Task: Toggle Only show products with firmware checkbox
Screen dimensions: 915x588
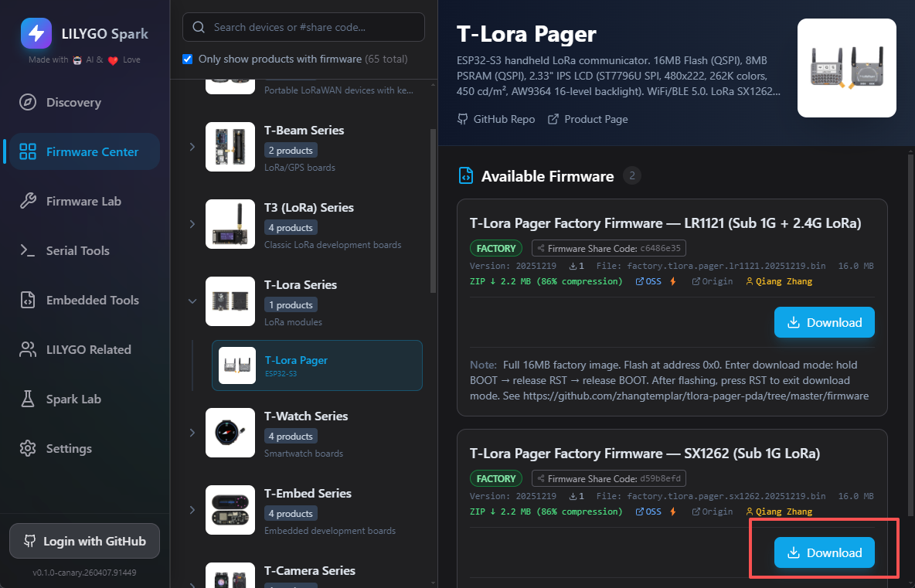Action: (x=188, y=59)
